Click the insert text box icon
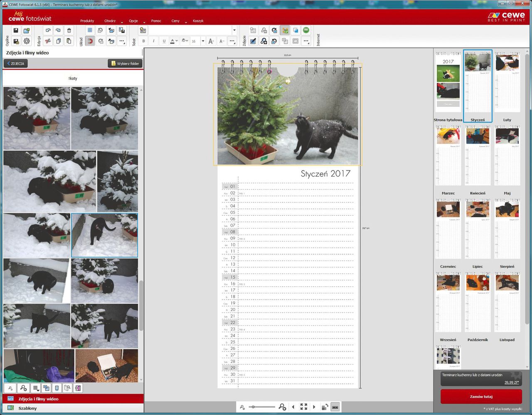532x415 pixels. (143, 30)
